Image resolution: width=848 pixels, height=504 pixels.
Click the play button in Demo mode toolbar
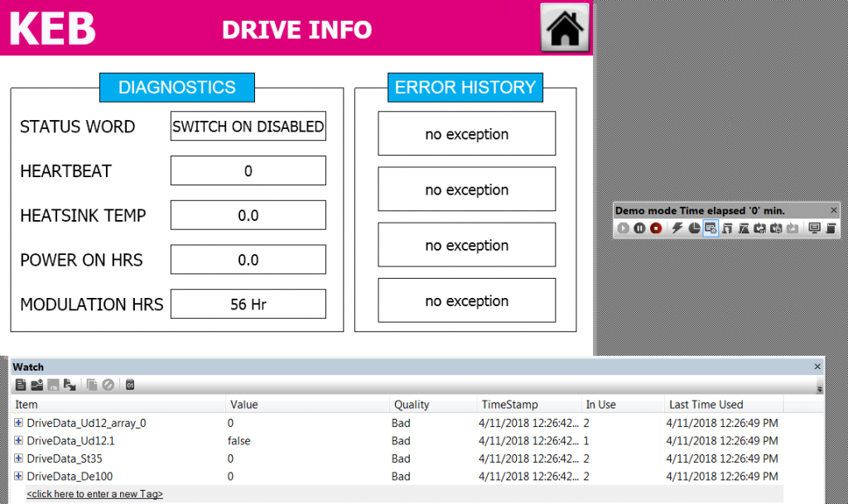(623, 228)
